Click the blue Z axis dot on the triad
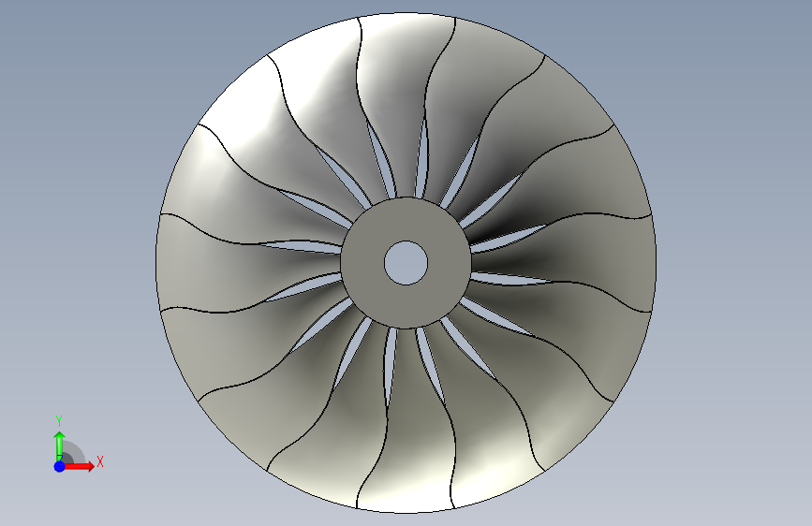 click(60, 466)
